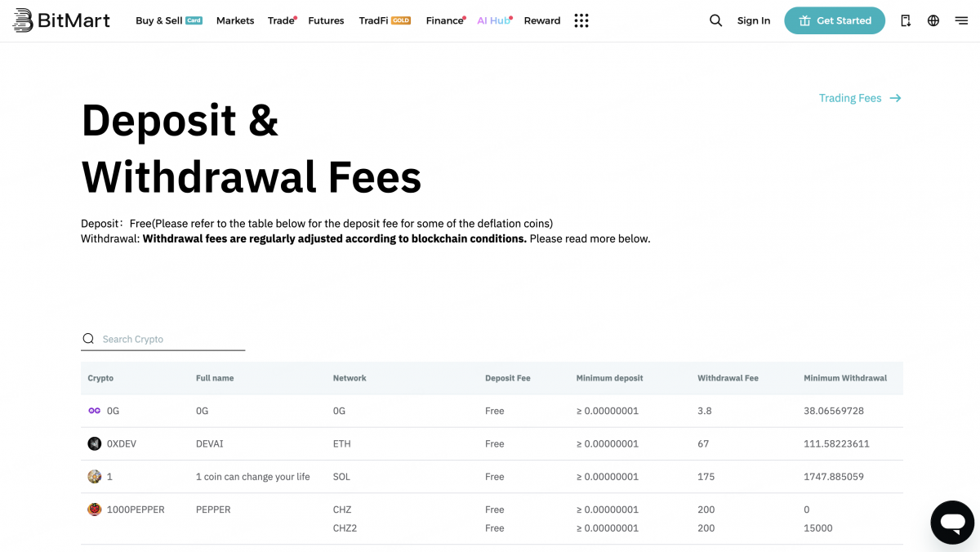Follow the Trading Fees link

[x=850, y=97]
